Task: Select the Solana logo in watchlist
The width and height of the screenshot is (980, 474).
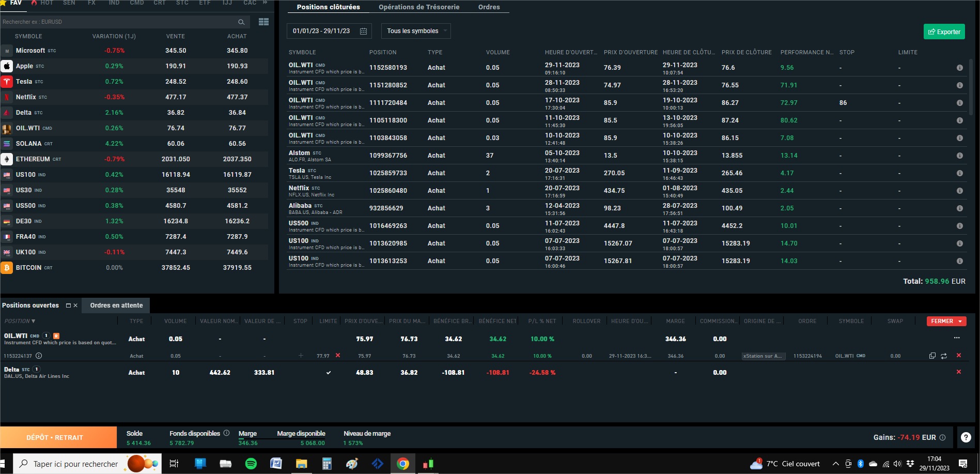Action: tap(7, 144)
